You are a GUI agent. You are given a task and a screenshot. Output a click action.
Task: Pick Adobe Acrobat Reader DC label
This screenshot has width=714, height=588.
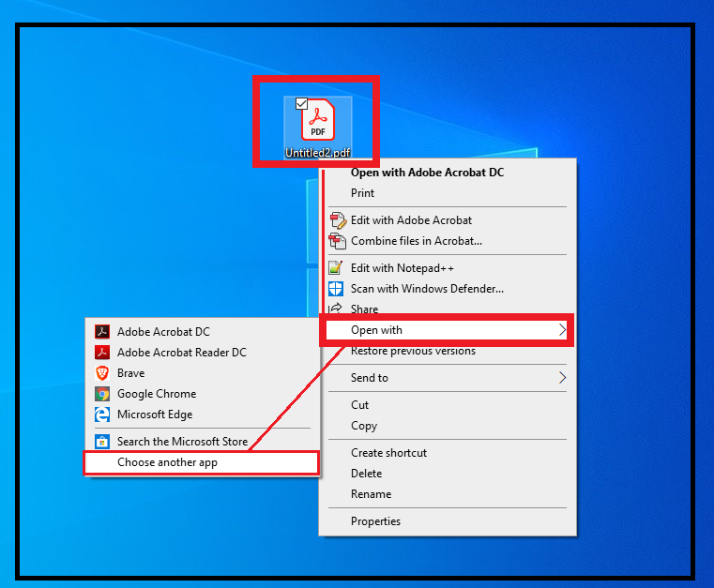[x=182, y=353]
